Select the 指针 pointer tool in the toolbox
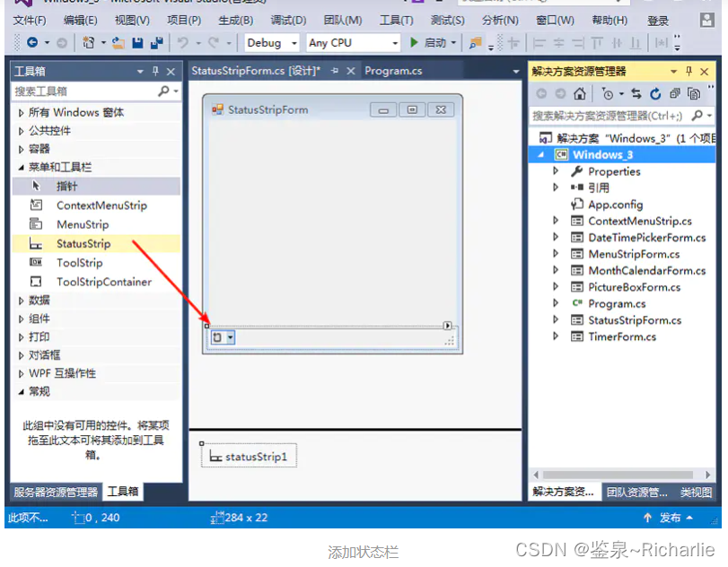Viewport: 728px width, 567px height. click(x=96, y=186)
